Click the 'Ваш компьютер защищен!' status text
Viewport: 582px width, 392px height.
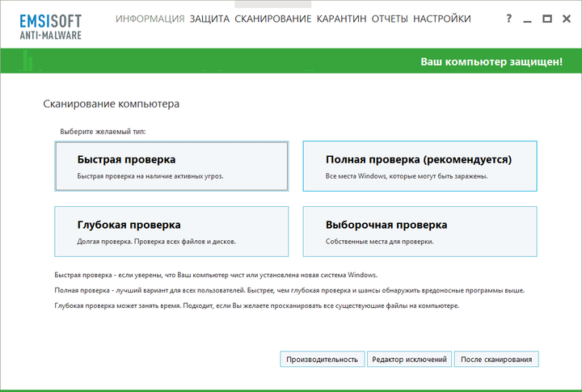(x=491, y=61)
